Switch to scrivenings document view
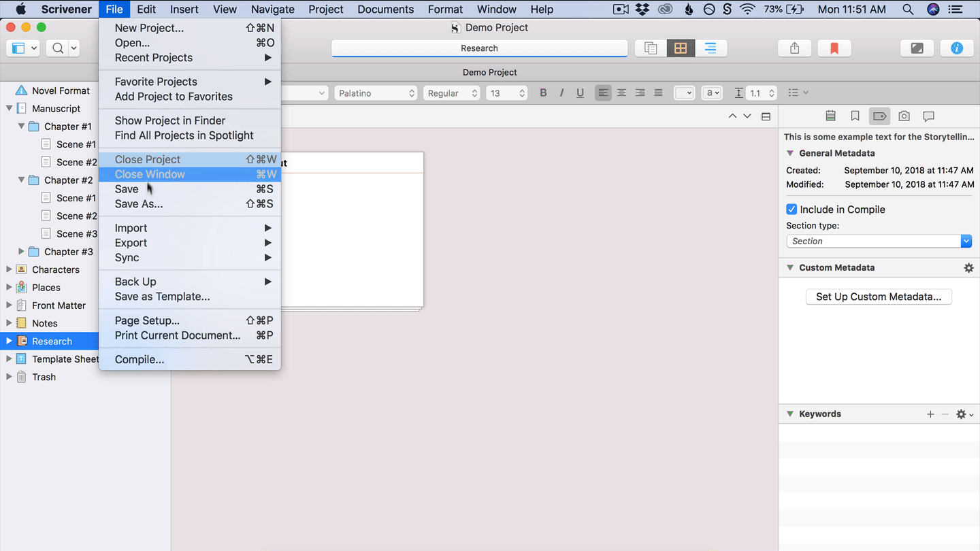This screenshot has width=980, height=551. click(x=651, y=48)
